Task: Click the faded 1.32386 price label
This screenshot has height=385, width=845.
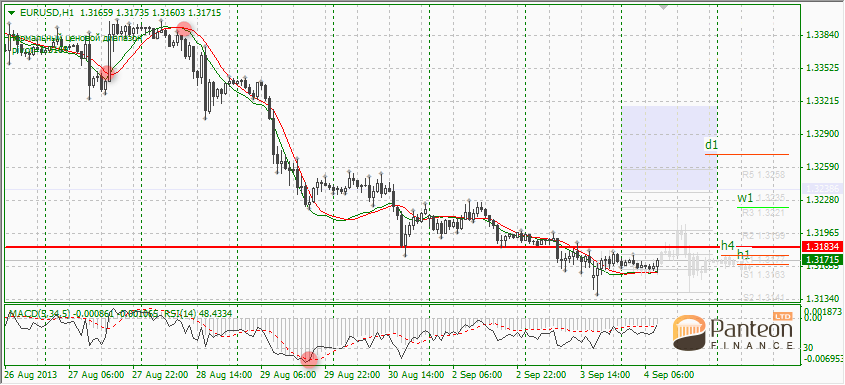Action: click(822, 188)
